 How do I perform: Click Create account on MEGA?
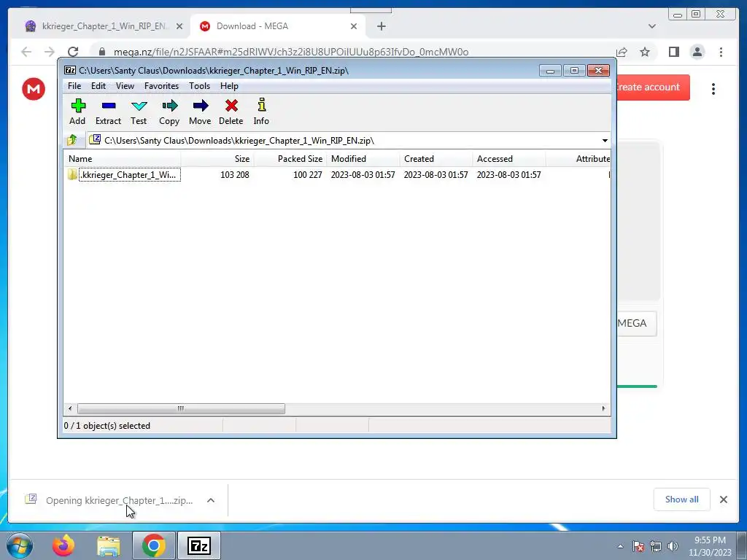(x=653, y=87)
